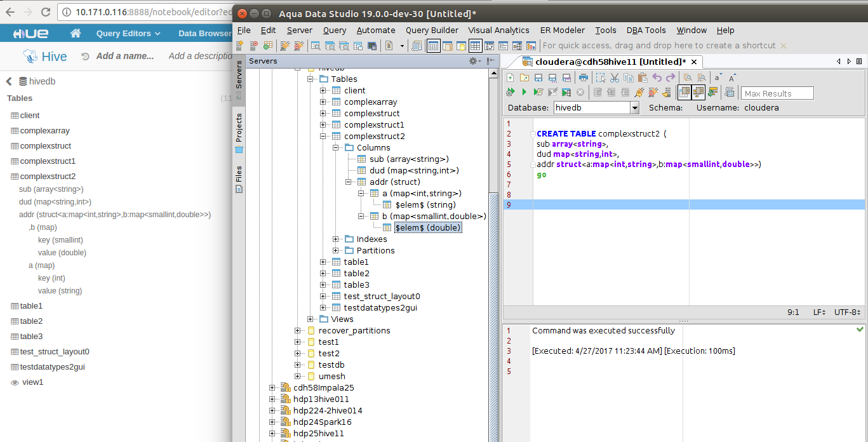This screenshot has width=868, height=442.
Task: Close the cloudera@cdh58hive11 editor tab
Action: click(694, 62)
